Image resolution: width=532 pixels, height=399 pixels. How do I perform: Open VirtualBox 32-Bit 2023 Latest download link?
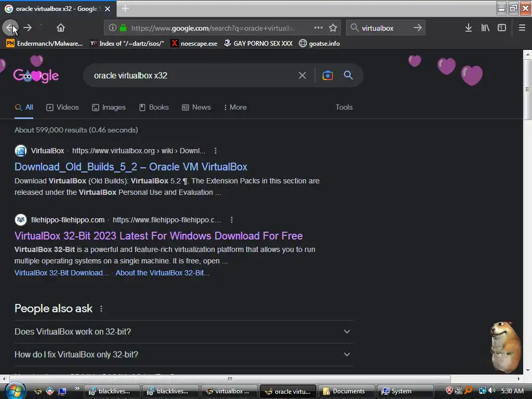coord(158,236)
